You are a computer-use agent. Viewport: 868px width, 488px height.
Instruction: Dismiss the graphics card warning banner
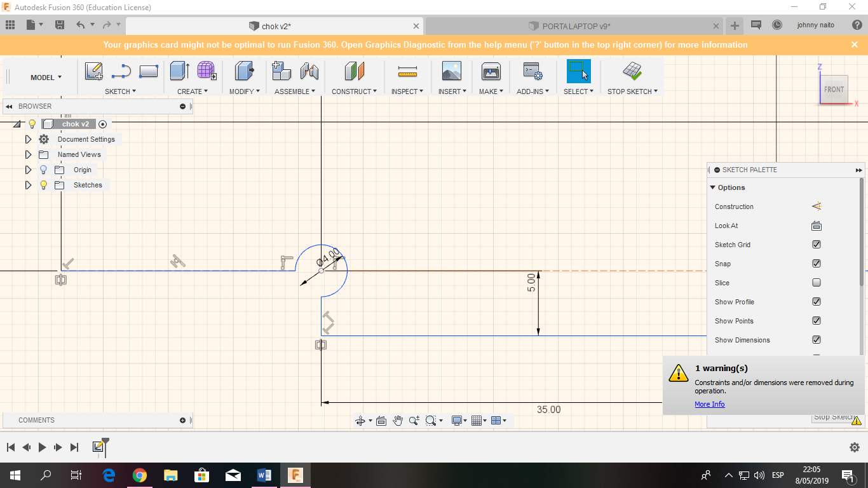(855, 44)
